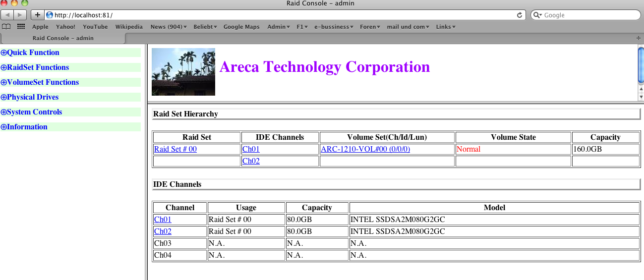Open the Apple bookmark
This screenshot has width=644, height=280.
point(41,27)
